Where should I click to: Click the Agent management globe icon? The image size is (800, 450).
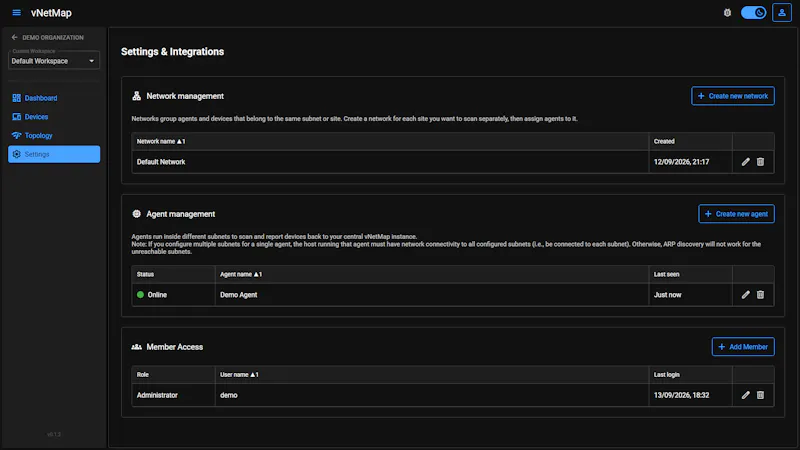136,214
